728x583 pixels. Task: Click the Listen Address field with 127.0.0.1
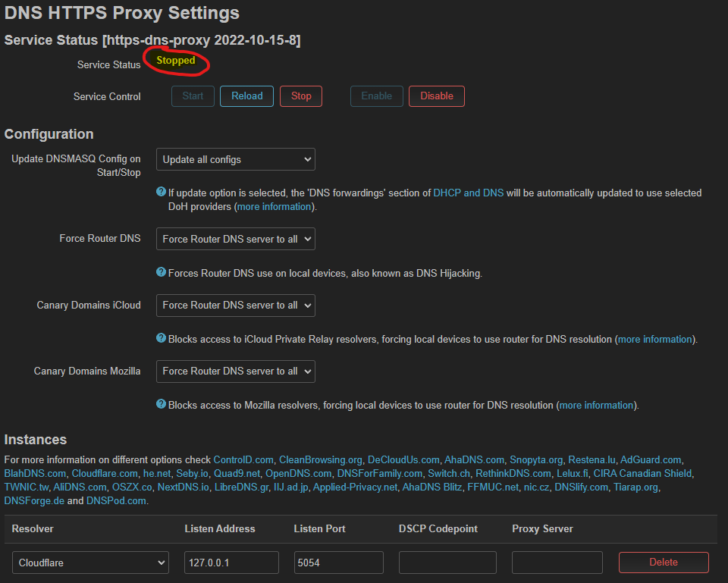click(x=232, y=563)
